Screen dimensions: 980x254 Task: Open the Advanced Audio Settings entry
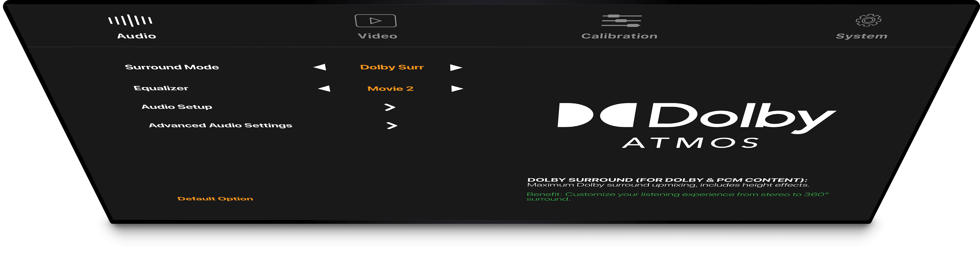point(221,125)
